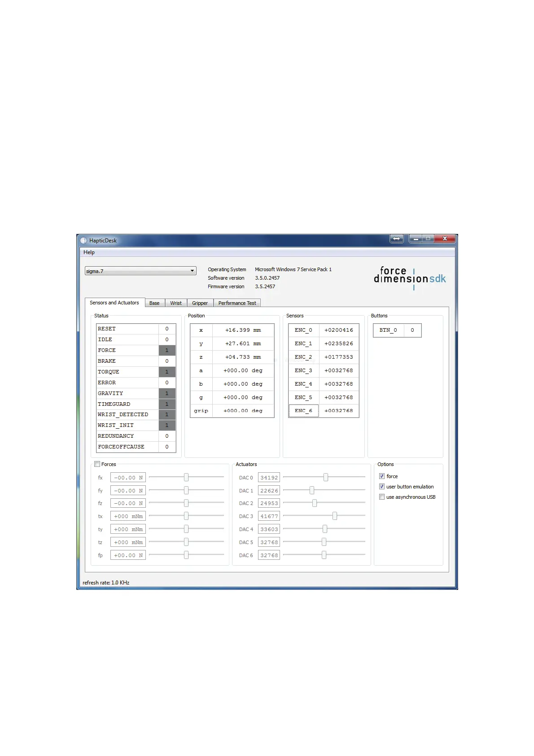Image resolution: width=534 pixels, height=756 pixels.
Task: Click the fp value field
Action: [128, 555]
